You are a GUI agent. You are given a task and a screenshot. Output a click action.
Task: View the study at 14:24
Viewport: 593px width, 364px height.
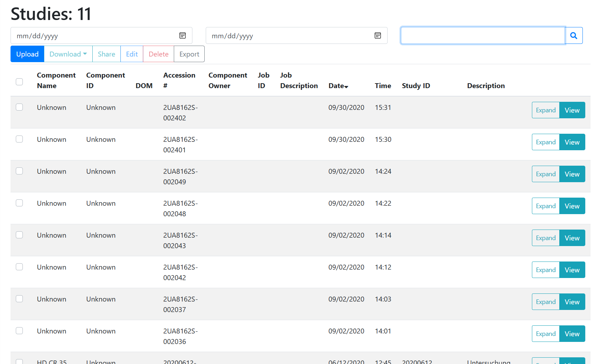[x=572, y=174]
